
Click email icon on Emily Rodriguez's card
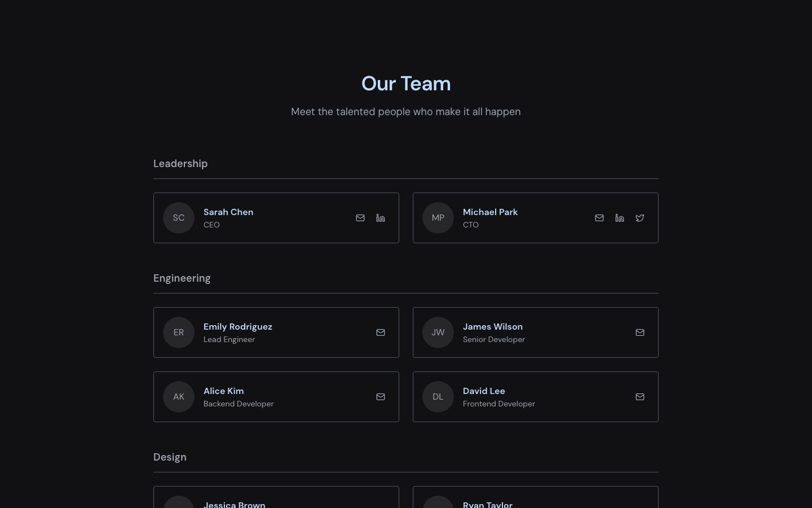tap(381, 332)
